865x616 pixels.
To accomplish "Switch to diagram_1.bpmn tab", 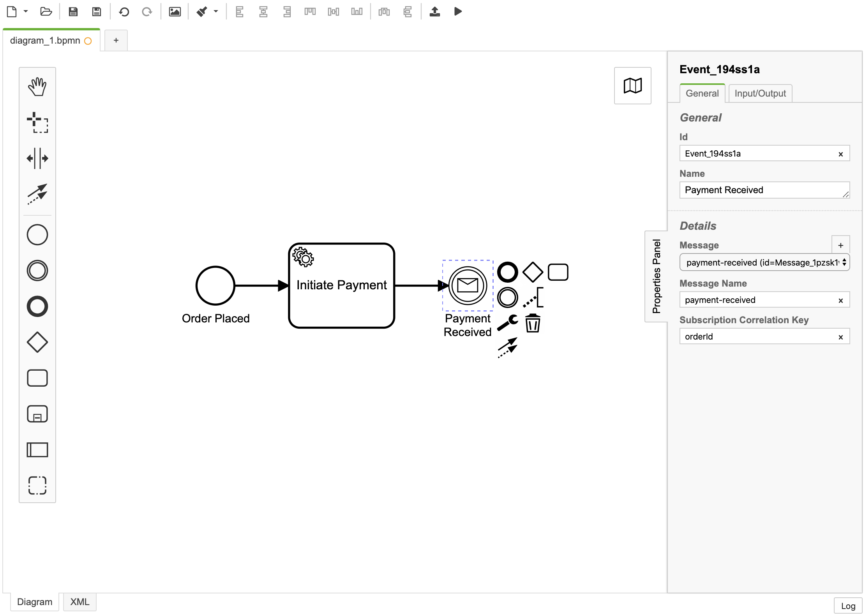I will [x=51, y=40].
